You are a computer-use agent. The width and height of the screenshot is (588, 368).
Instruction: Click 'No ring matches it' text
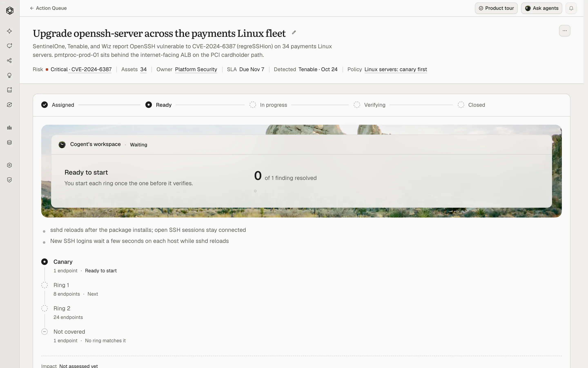click(105, 341)
